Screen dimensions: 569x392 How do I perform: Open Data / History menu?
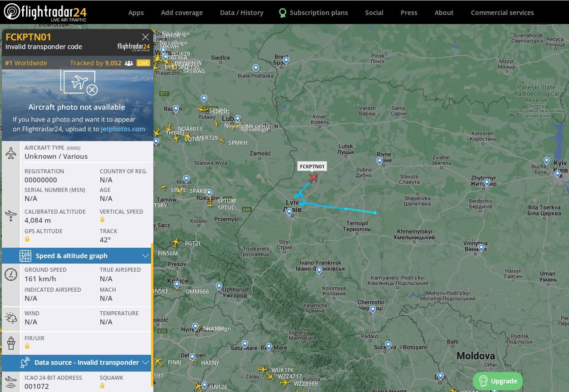coord(242,13)
